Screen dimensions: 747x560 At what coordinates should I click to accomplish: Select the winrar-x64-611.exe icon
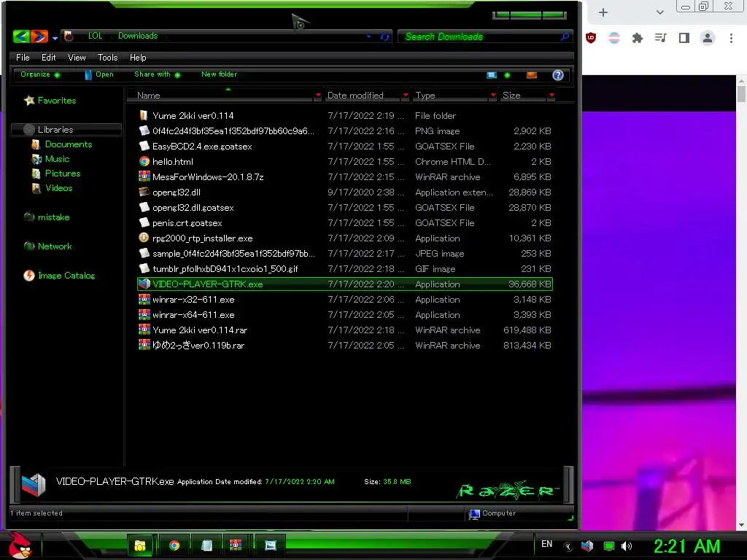click(x=144, y=314)
